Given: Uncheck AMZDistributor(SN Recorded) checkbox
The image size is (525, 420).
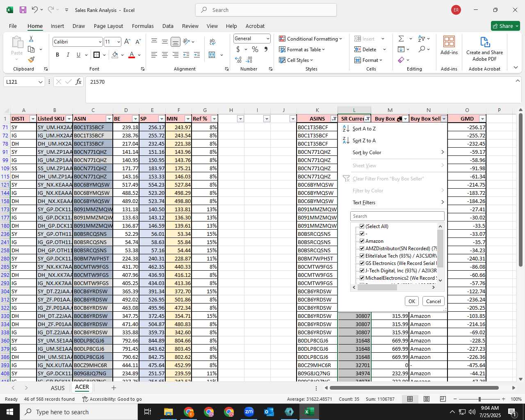Looking at the screenshot, I should 362,249.
